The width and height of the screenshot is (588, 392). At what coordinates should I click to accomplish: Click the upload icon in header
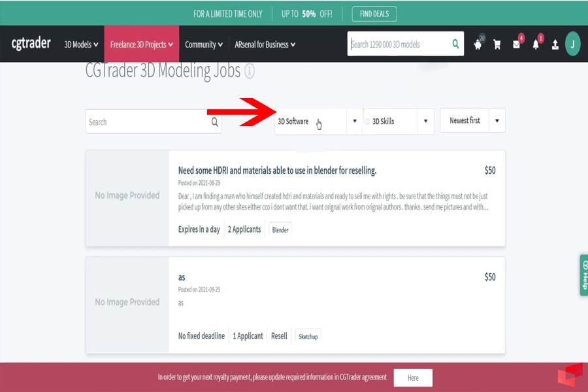555,45
